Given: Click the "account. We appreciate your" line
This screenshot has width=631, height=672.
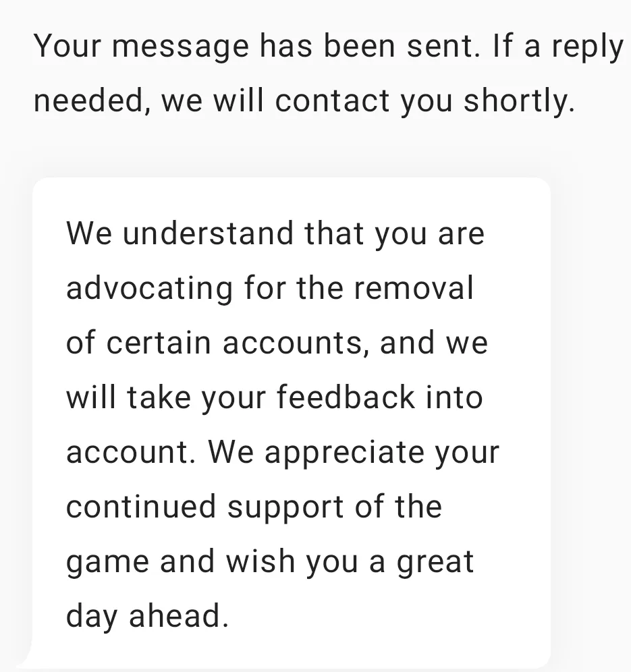Looking at the screenshot, I should [283, 452].
